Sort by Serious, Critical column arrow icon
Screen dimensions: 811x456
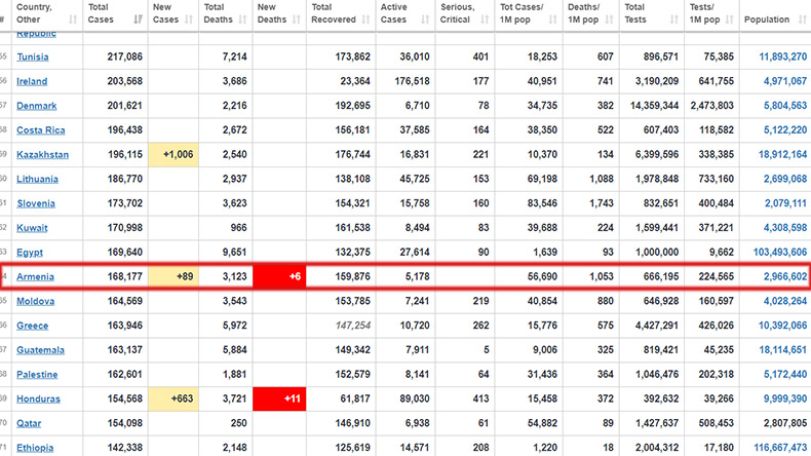point(484,20)
